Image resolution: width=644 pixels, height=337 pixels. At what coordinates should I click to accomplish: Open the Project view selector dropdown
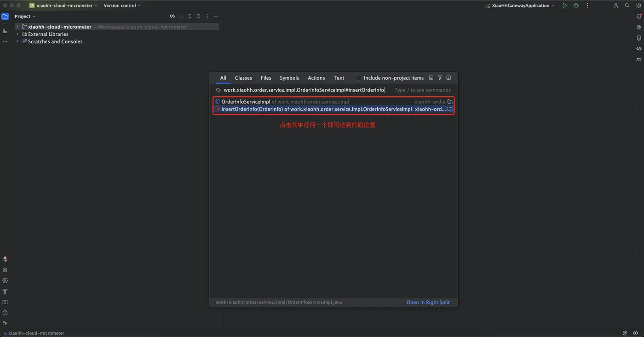click(x=25, y=16)
